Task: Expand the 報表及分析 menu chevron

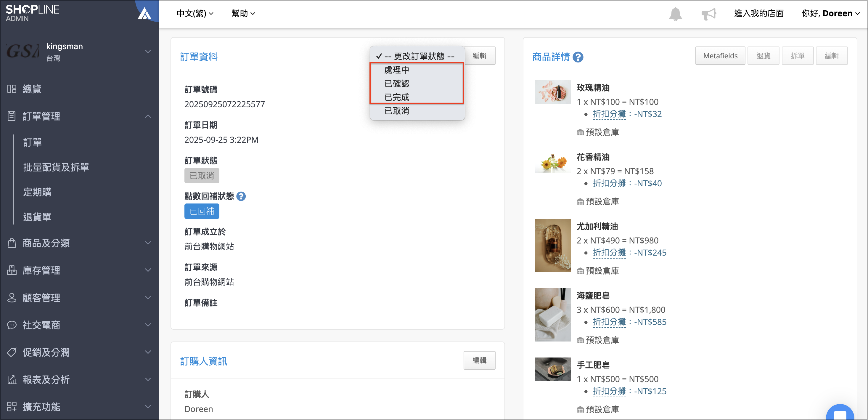Action: tap(148, 379)
